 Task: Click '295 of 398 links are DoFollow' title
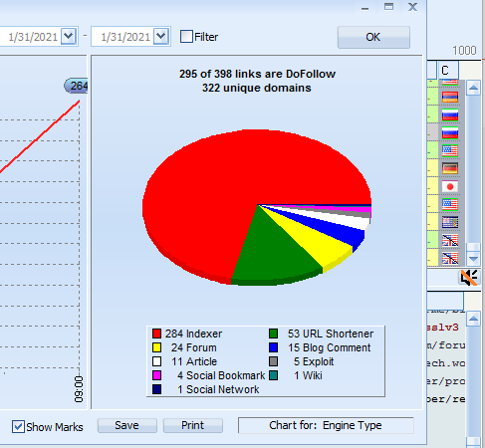257,74
